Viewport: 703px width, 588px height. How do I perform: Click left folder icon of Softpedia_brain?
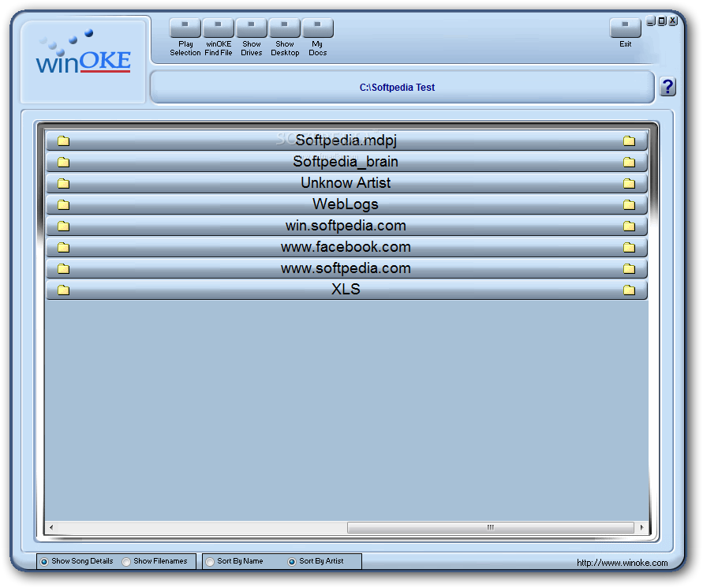click(64, 162)
